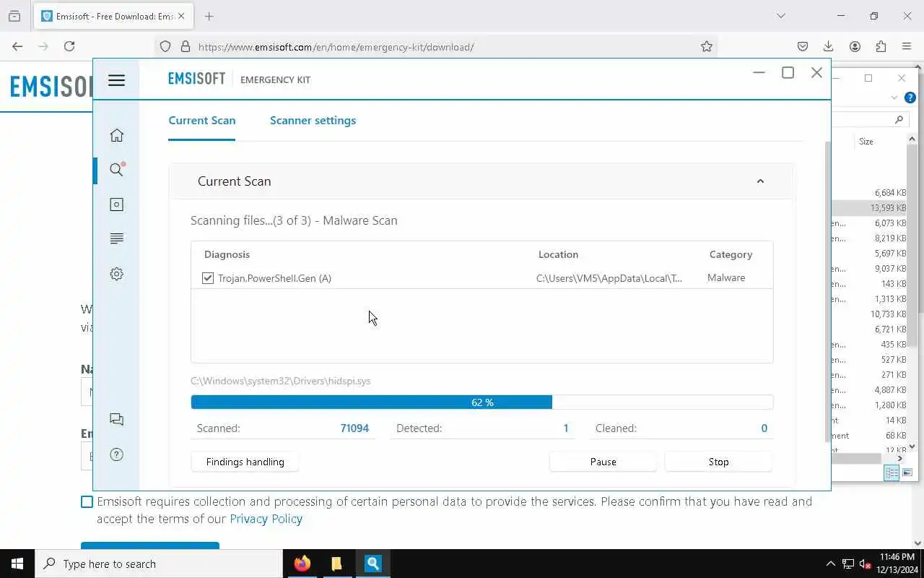924x578 pixels.
Task: Click the site security shield icon
Action: coord(165,46)
